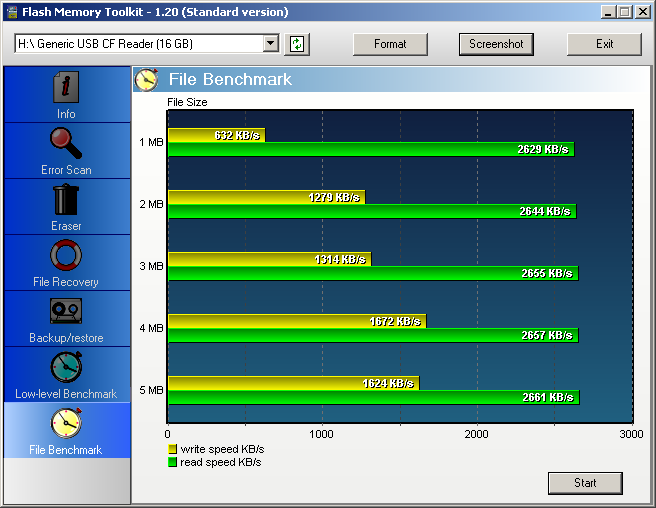Click the yellow write speed legend swatch
Screen dimensions: 656x508
click(172, 450)
